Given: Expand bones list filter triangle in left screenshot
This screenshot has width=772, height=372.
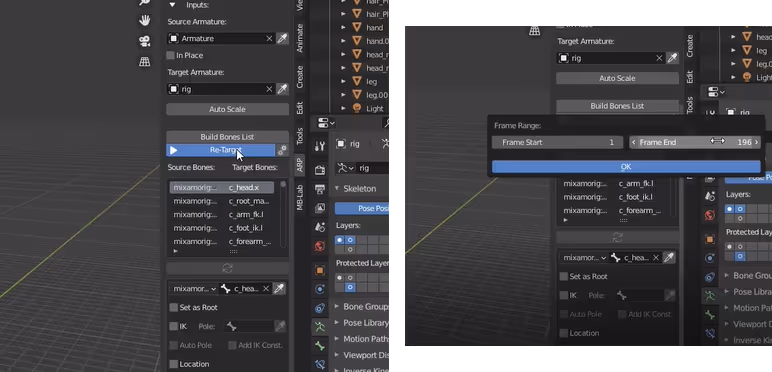Looking at the screenshot, I should tap(176, 251).
